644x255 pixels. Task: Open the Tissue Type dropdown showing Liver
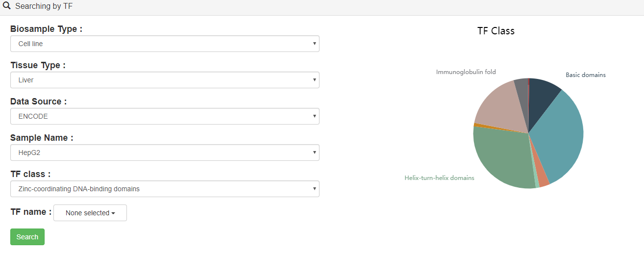(165, 80)
